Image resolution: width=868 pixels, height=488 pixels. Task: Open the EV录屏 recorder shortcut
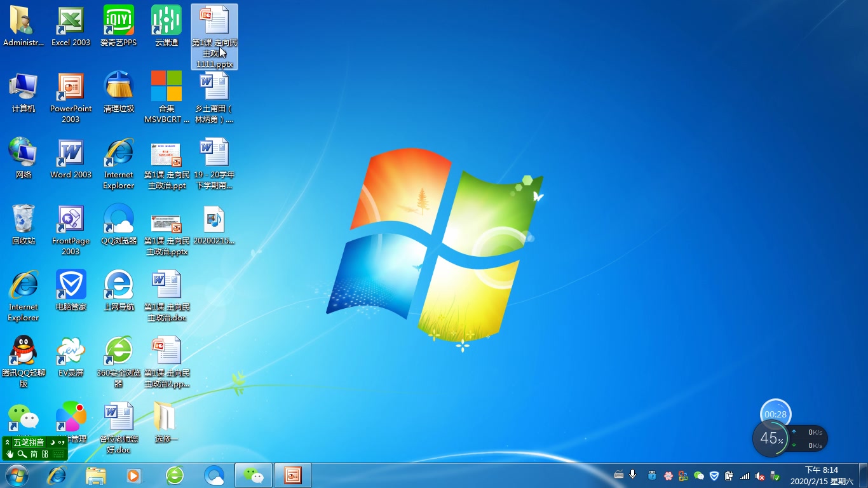tap(71, 356)
